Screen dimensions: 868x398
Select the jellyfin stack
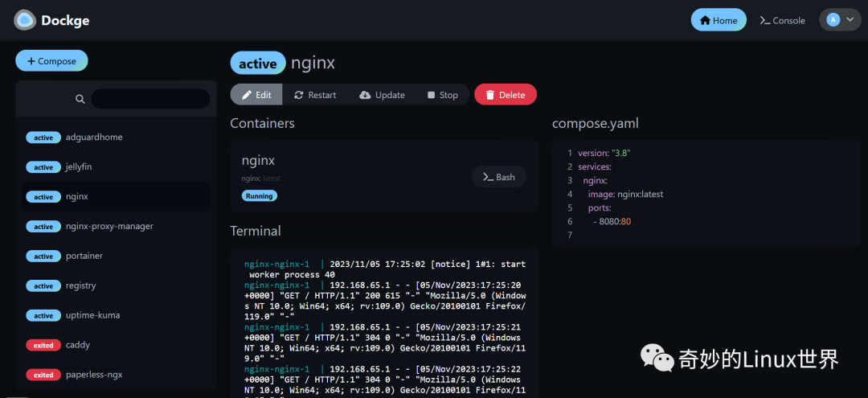[116, 167]
